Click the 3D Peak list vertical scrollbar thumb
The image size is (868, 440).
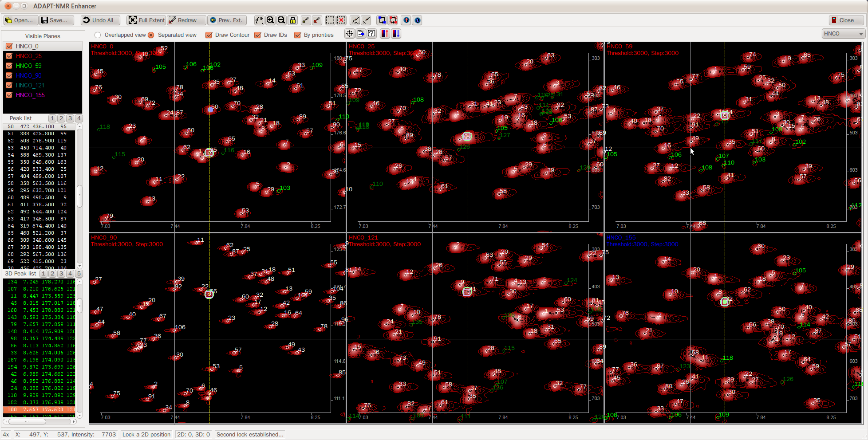(x=80, y=305)
